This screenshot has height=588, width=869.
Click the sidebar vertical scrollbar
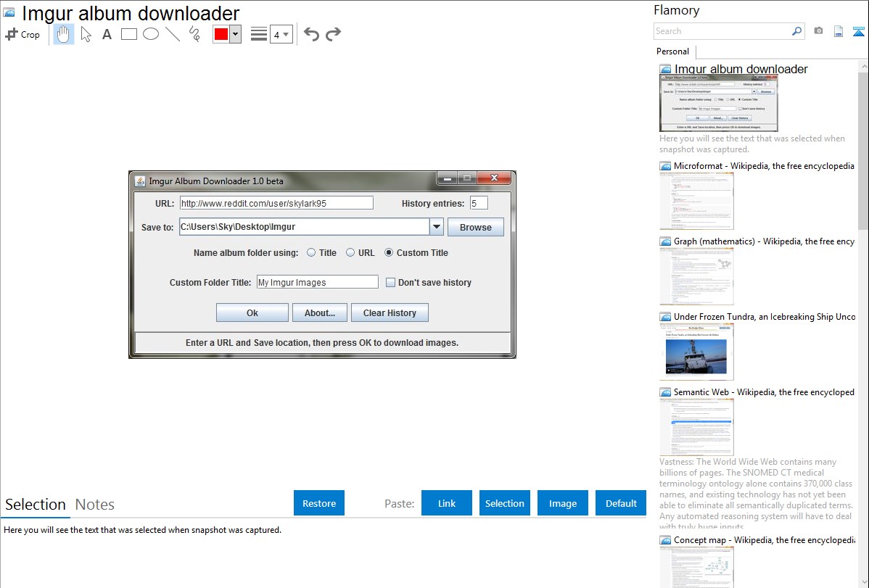point(863,149)
